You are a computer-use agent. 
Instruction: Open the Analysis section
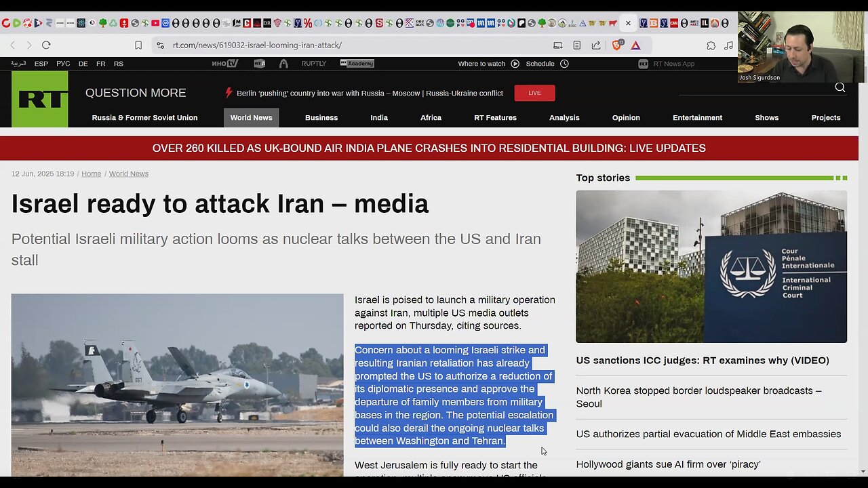point(564,117)
